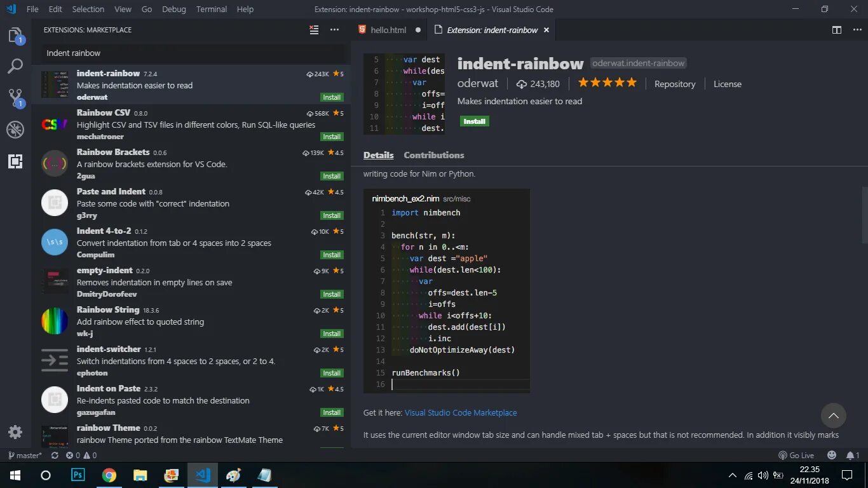The width and height of the screenshot is (868, 488).
Task: Install indent-rainbow from the details page
Action: coord(475,121)
